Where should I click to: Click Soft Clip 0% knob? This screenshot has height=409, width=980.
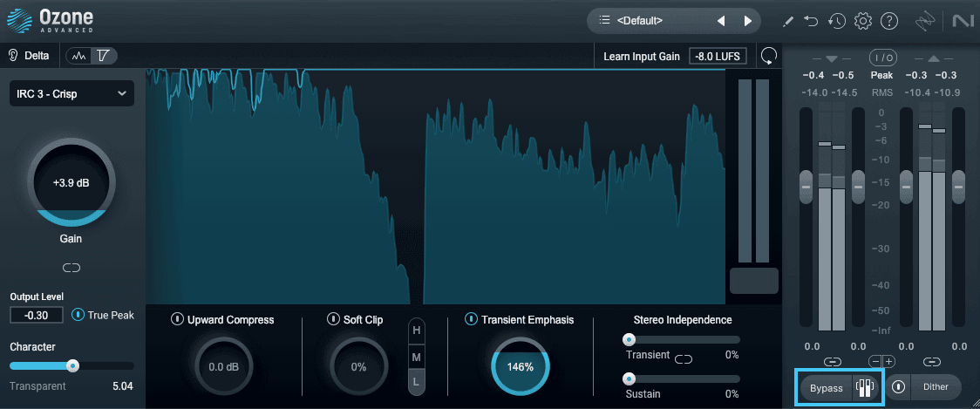click(358, 367)
